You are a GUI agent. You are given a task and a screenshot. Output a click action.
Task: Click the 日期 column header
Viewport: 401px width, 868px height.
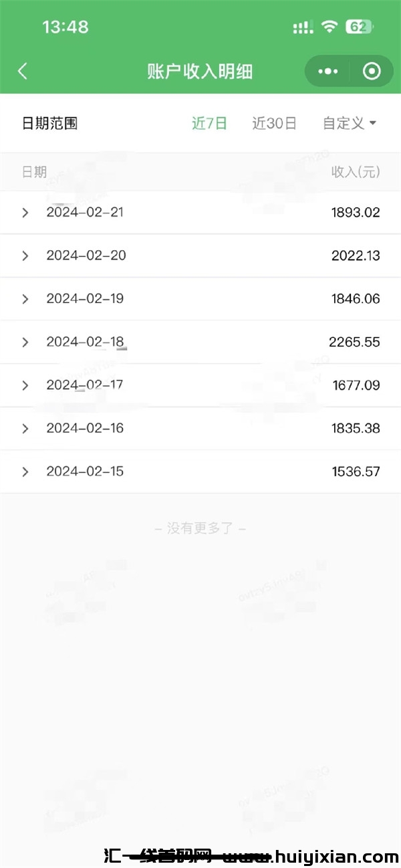[34, 172]
